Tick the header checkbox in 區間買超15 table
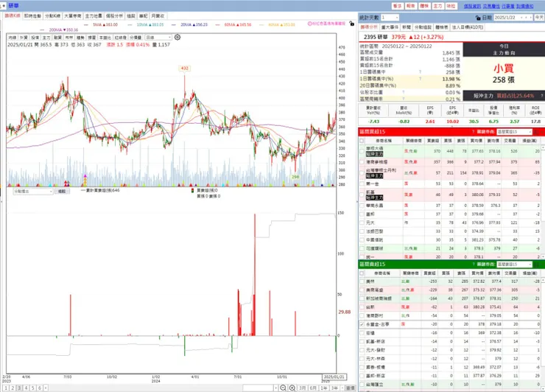This screenshot has width=545, height=392. pos(362,141)
